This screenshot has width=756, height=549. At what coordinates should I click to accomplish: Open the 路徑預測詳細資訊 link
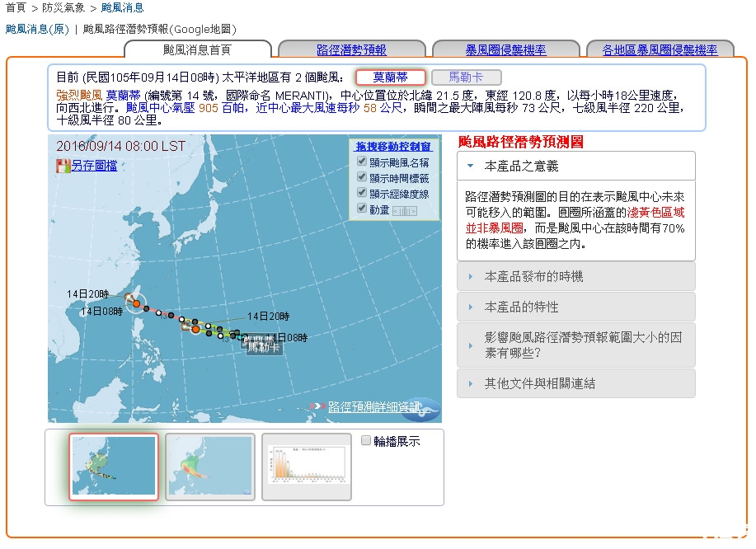pyautogui.click(x=373, y=406)
